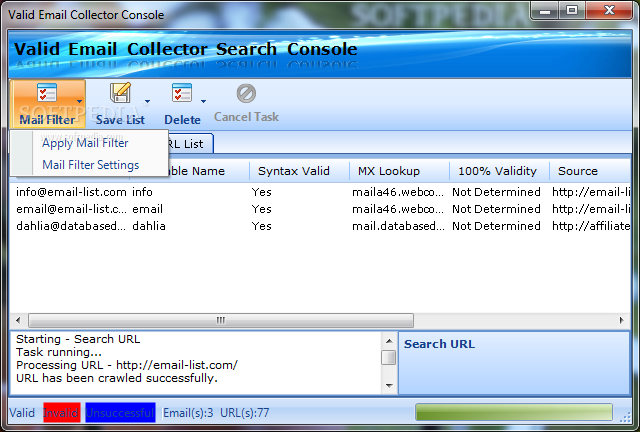Click the 'dahlia' name cell
Viewport: 640px width, 432px height.
[x=149, y=226]
